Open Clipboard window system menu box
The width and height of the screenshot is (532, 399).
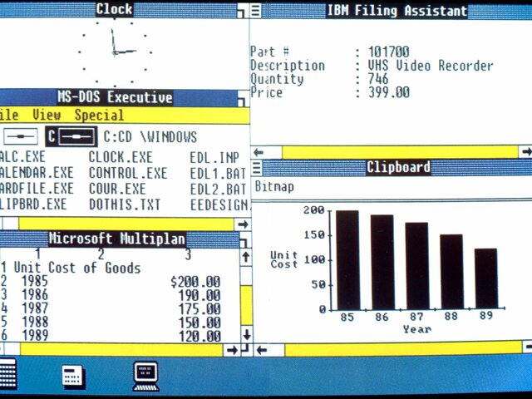pyautogui.click(x=257, y=168)
